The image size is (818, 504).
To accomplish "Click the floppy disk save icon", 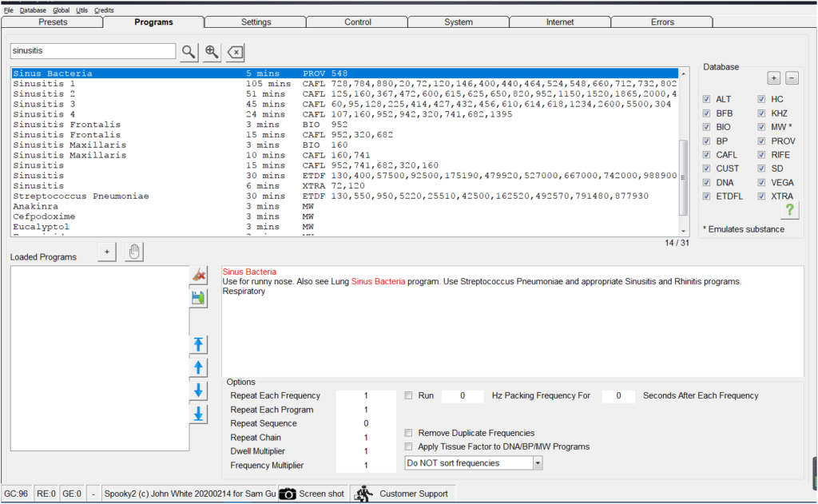I will coord(198,298).
